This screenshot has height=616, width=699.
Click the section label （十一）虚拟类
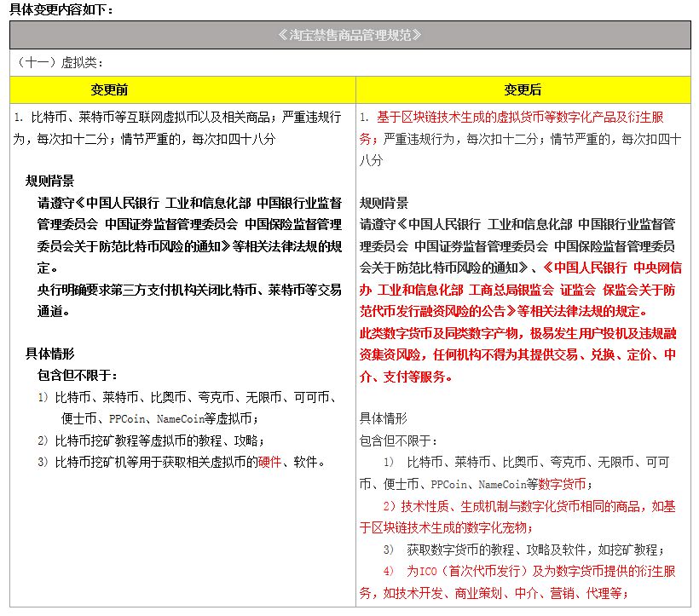tap(59, 62)
